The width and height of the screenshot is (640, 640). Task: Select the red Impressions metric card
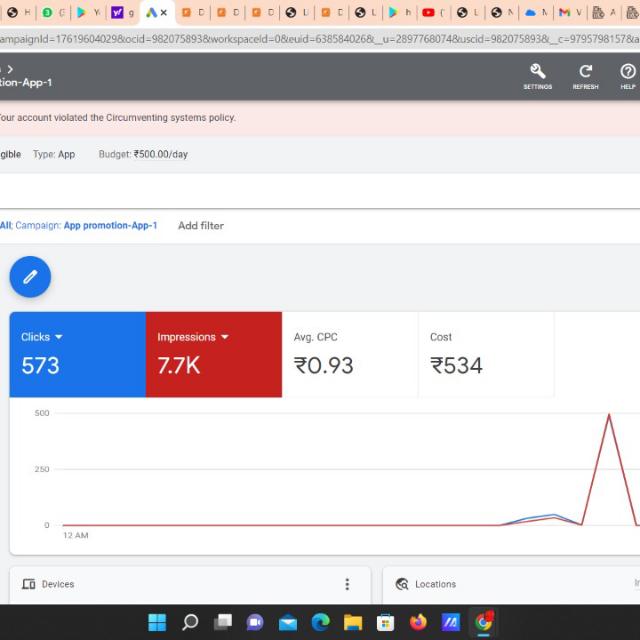click(x=214, y=354)
